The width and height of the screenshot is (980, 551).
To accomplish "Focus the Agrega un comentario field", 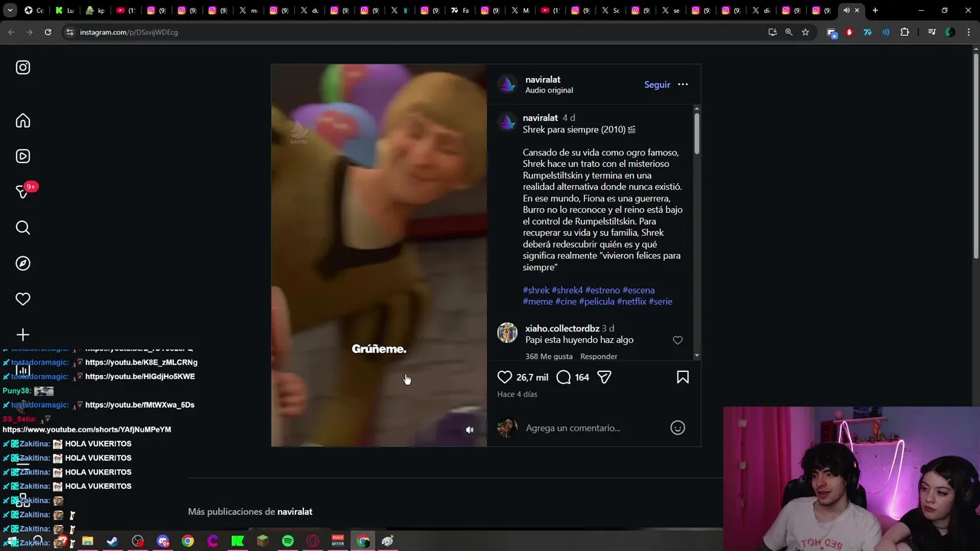I will (x=593, y=428).
